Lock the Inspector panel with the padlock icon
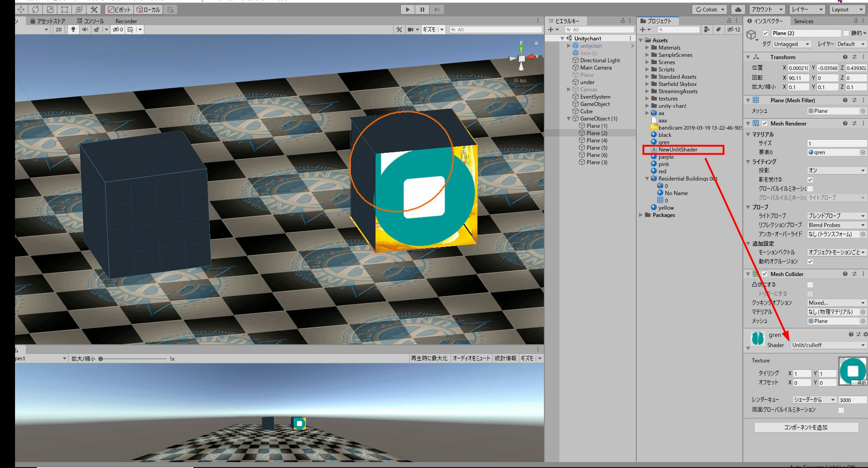Viewport: 868px width, 468px height. point(856,21)
